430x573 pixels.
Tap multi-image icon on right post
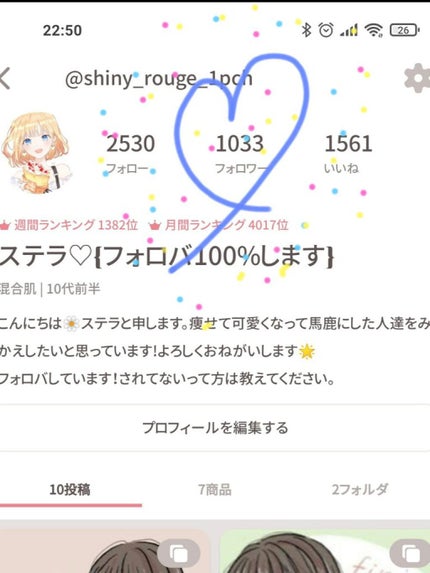[x=411, y=553]
